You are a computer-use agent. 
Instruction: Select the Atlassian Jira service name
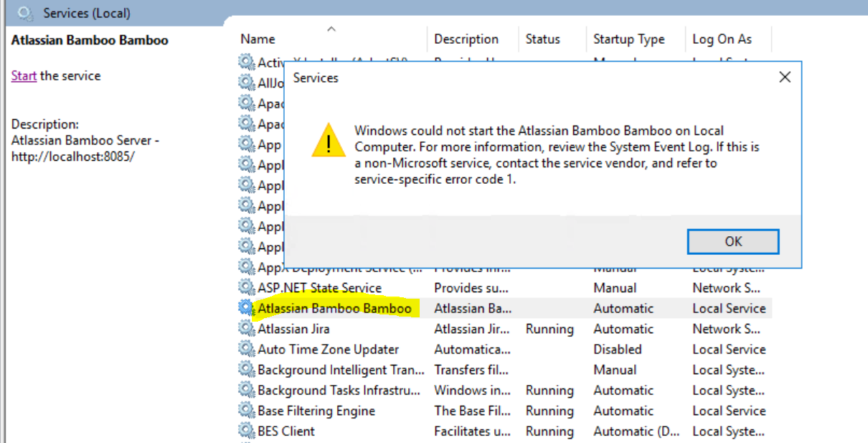click(294, 329)
